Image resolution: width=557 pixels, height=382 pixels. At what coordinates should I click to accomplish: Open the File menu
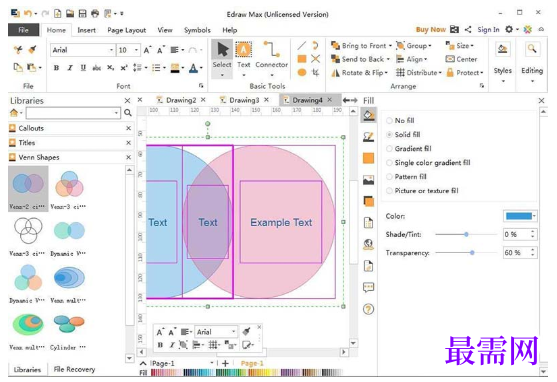point(23,30)
